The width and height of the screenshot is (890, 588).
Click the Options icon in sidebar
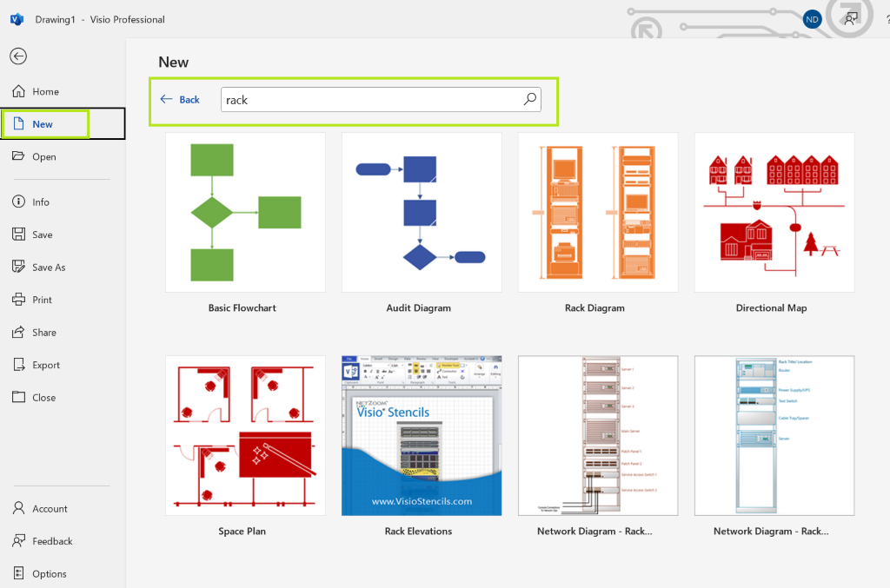[19, 573]
